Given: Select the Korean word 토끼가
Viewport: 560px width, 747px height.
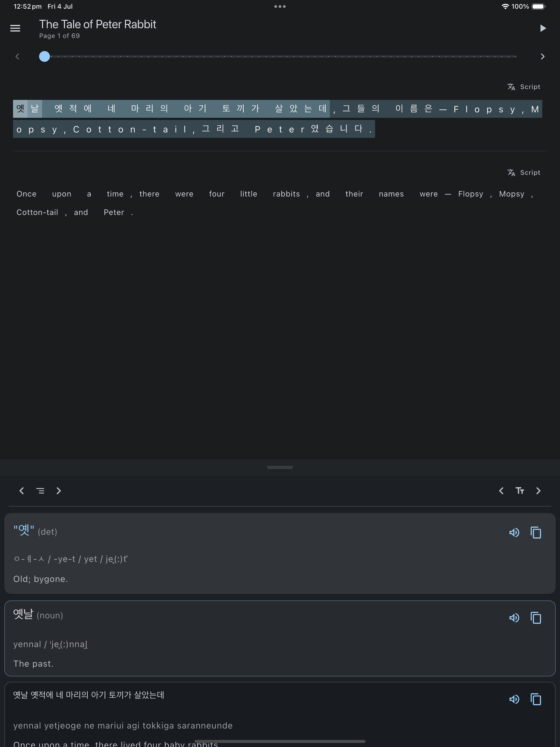Looking at the screenshot, I should [x=241, y=109].
